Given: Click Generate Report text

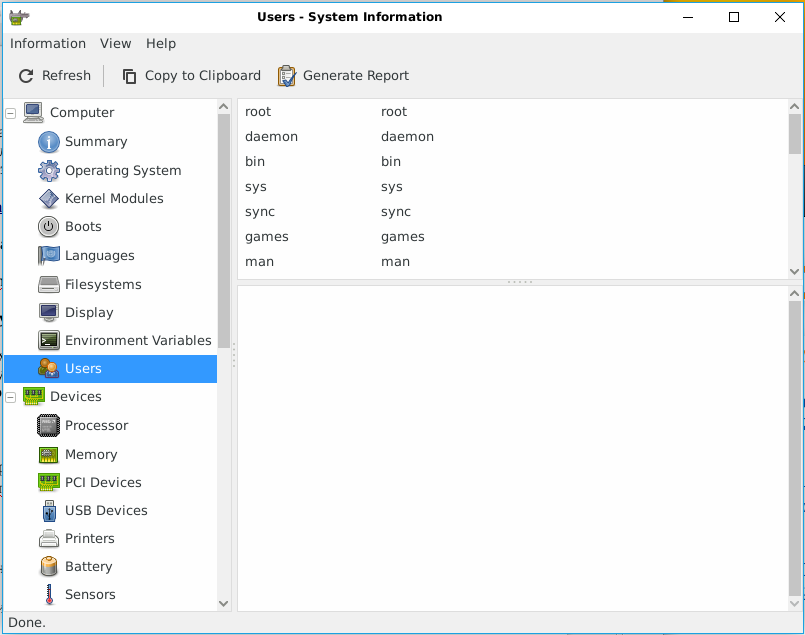Looking at the screenshot, I should 356,75.
